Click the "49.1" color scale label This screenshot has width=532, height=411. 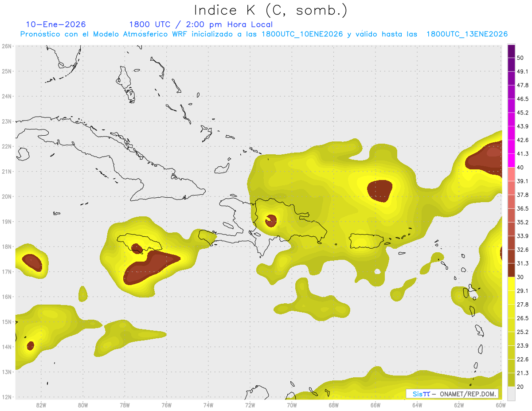(522, 71)
